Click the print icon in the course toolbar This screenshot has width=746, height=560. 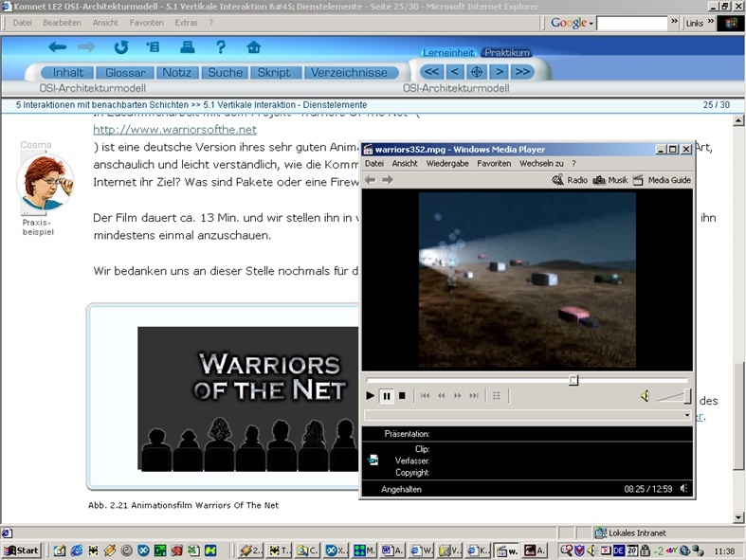click(188, 47)
